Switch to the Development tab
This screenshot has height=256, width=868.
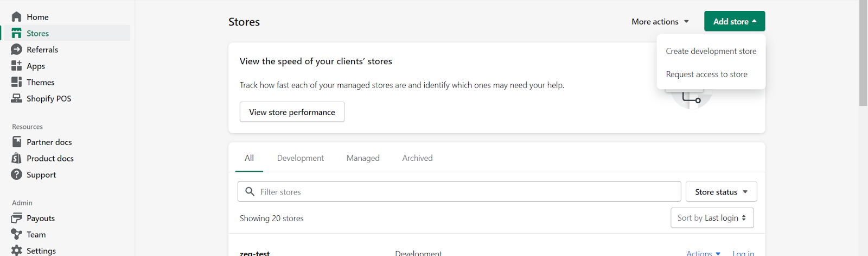301,158
